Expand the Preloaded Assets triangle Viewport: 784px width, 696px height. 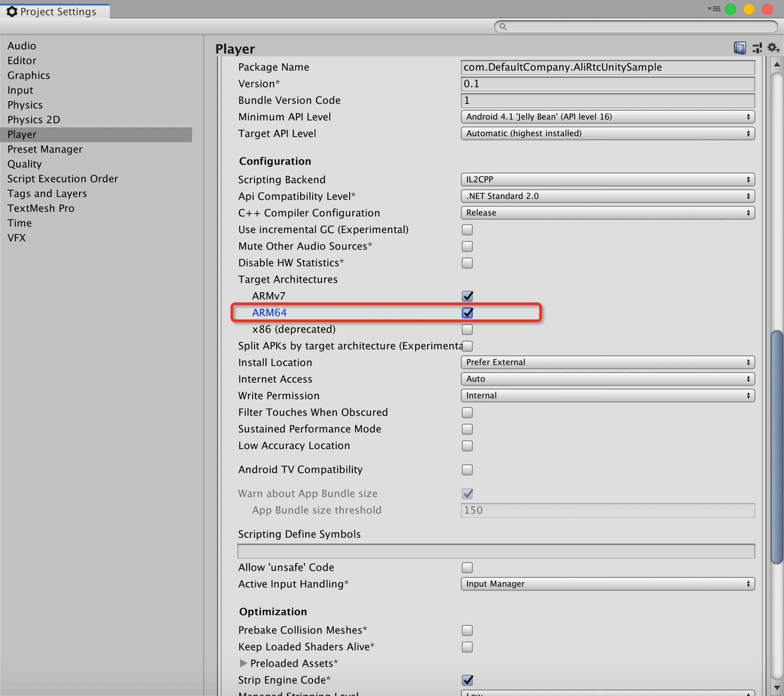coord(243,663)
